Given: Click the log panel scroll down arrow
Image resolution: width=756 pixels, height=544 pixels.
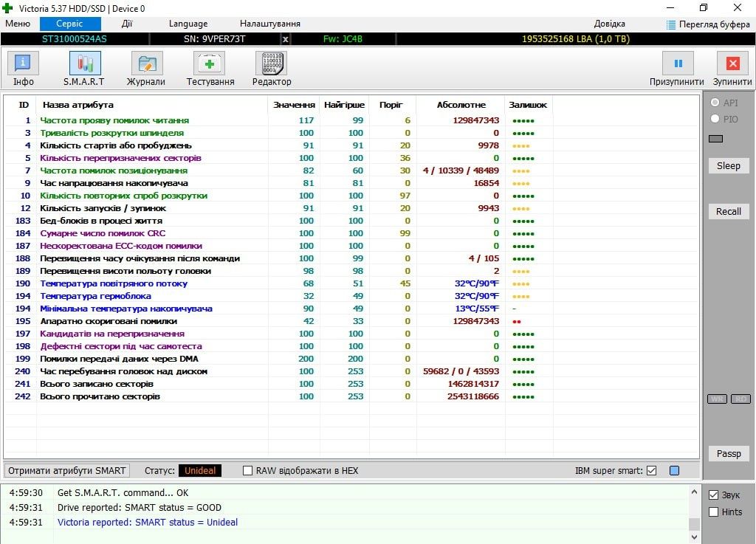Looking at the screenshot, I should (694, 537).
